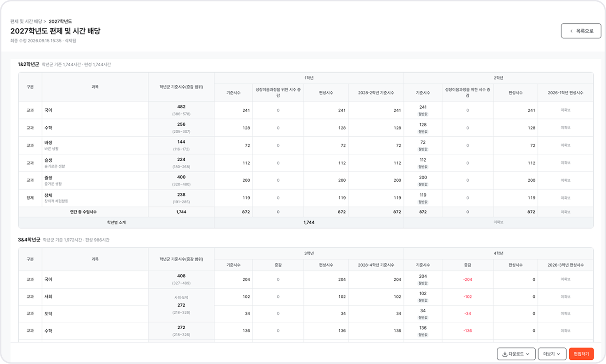Click the 3&4학년군 section title
This screenshot has height=364, width=606.
click(x=29, y=240)
